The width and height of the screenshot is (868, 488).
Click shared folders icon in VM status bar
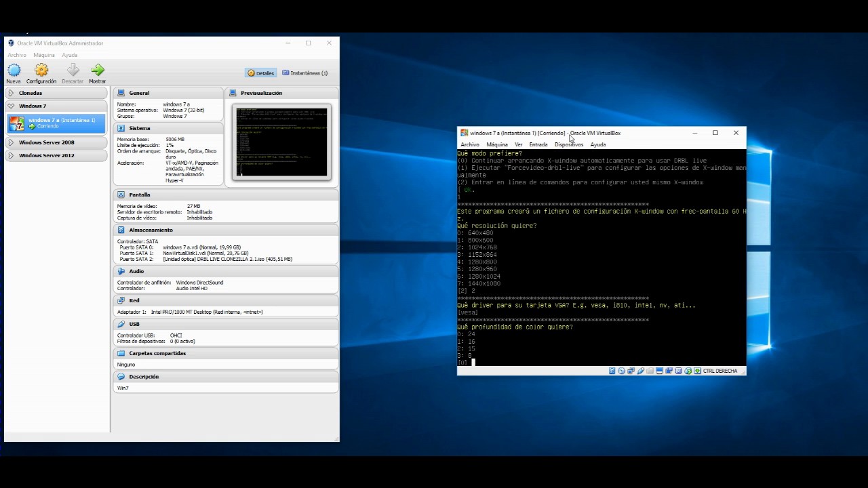click(x=650, y=371)
